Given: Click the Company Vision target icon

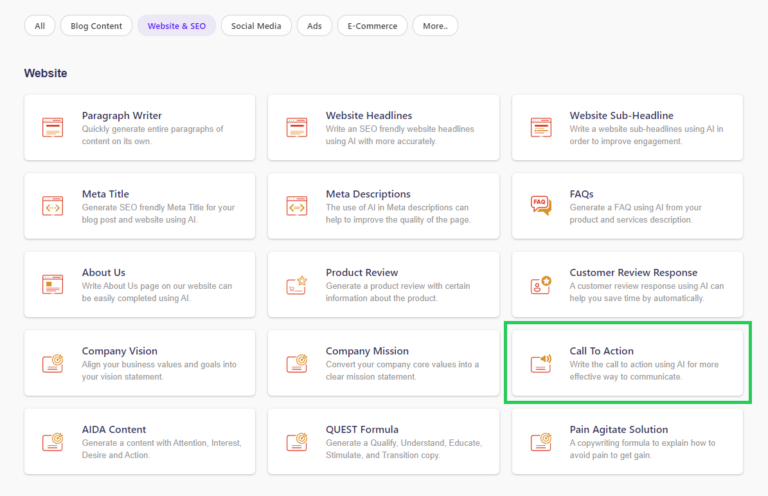Looking at the screenshot, I should 53,363.
